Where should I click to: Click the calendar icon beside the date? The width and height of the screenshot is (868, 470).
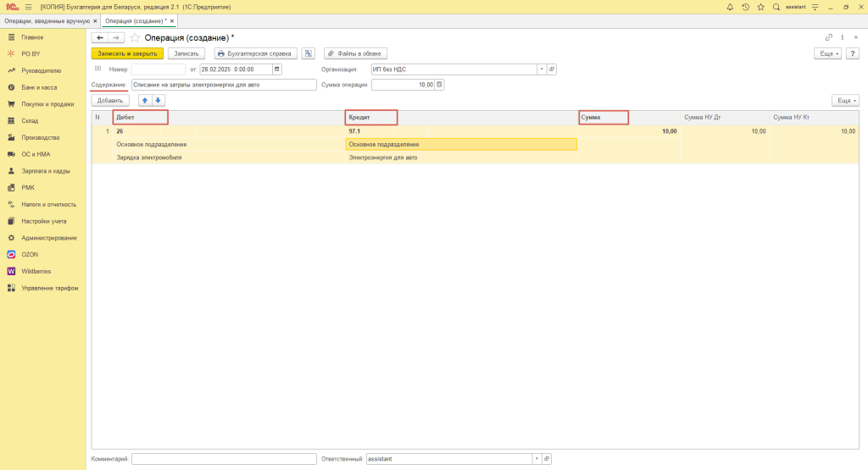point(276,69)
